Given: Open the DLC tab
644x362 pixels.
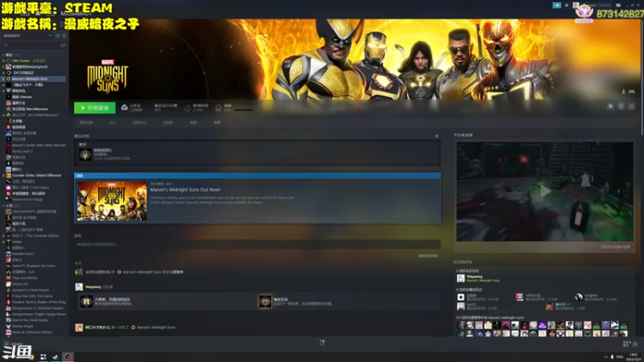Looking at the screenshot, I should coord(113,122).
